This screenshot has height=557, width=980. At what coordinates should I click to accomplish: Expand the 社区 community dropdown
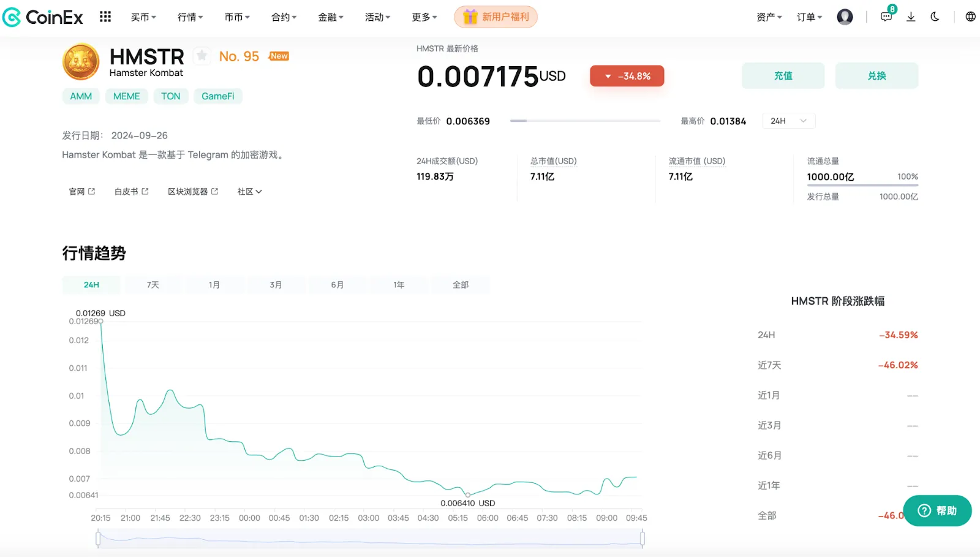[249, 192]
